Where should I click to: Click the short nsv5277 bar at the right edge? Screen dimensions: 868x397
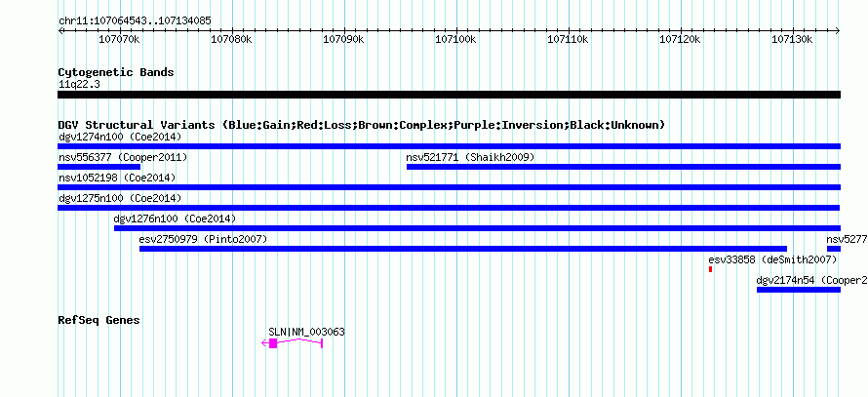(834, 249)
